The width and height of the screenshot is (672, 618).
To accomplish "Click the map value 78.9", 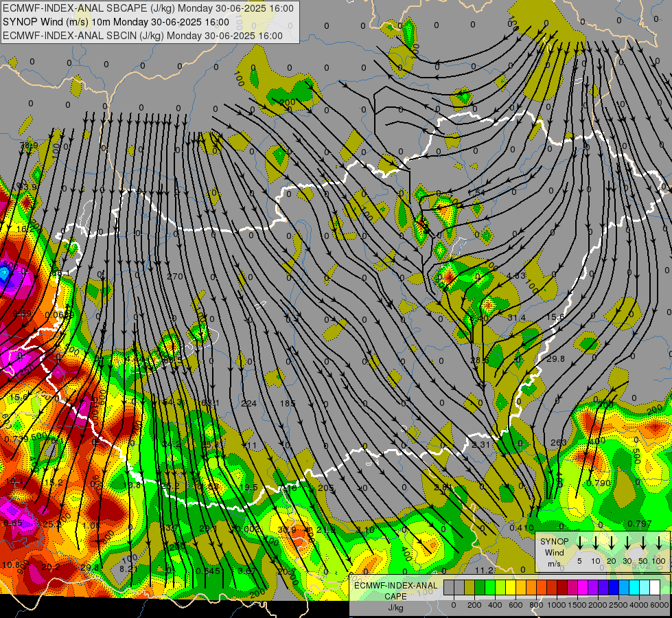I will [x=29, y=146].
